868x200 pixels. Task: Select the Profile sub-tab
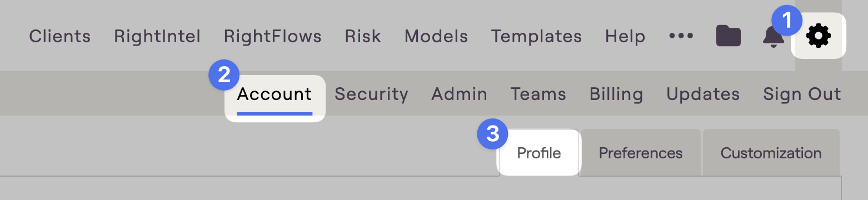click(539, 153)
